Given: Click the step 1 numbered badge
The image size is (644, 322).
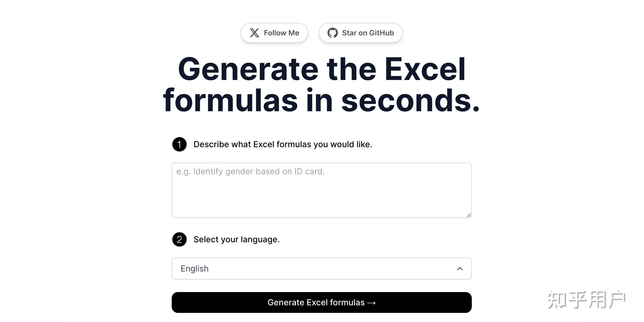Looking at the screenshot, I should tap(179, 144).
